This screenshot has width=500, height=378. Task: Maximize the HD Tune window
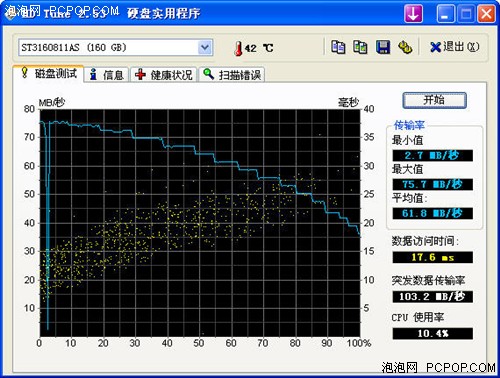tap(466, 14)
